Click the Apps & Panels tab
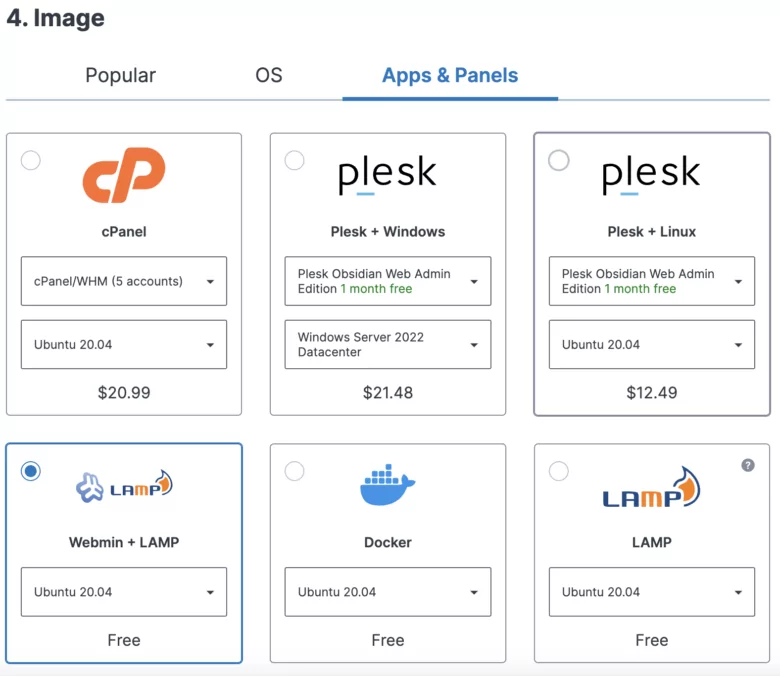This screenshot has height=676, width=780. pos(450,76)
